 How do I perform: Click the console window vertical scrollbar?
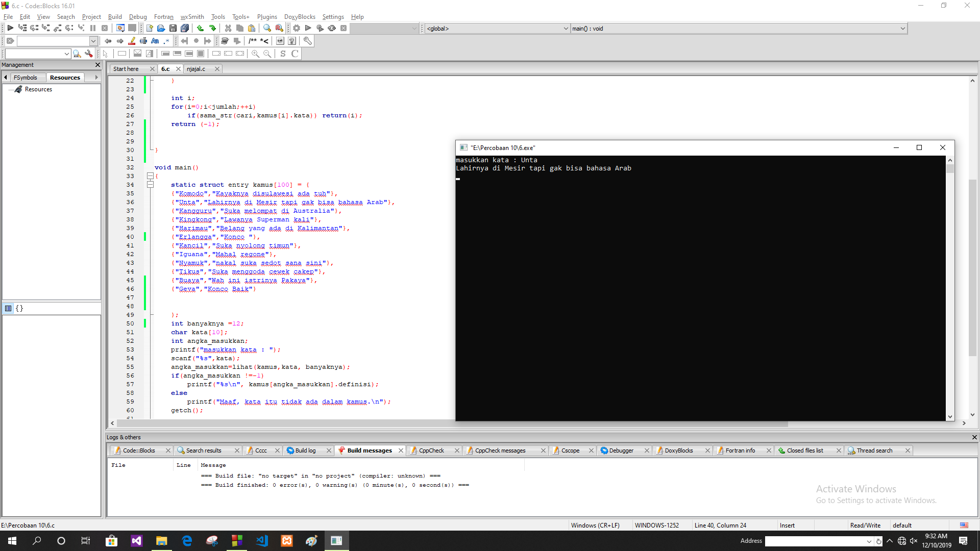[x=950, y=288]
